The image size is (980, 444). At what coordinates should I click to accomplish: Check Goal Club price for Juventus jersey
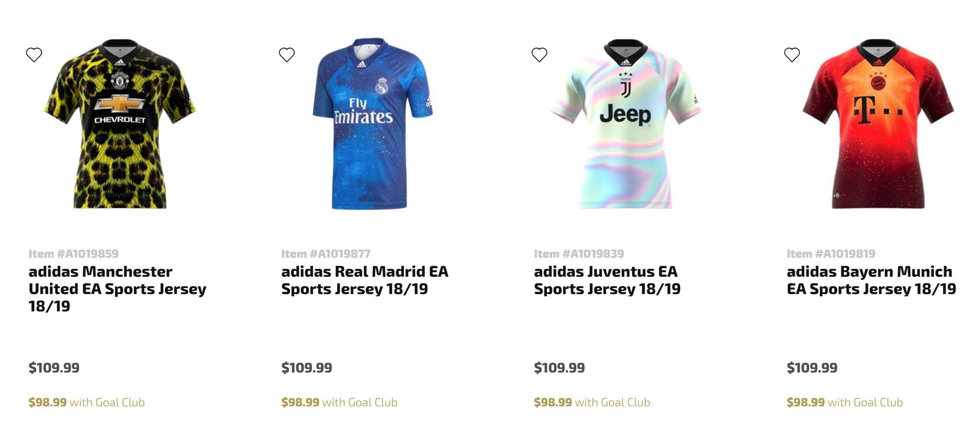click(x=592, y=402)
